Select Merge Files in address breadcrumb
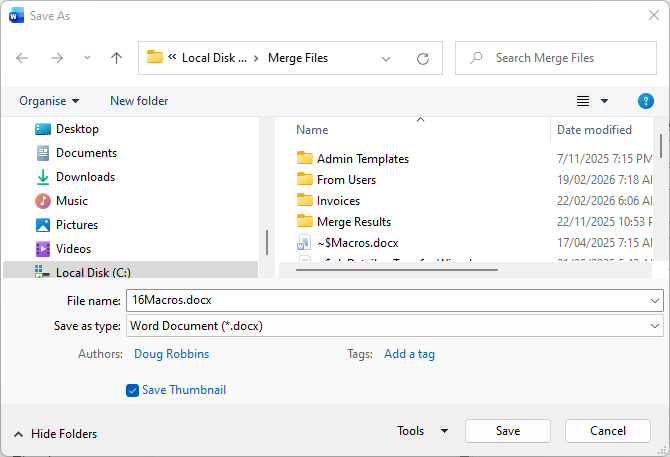The image size is (670, 457). (x=298, y=58)
